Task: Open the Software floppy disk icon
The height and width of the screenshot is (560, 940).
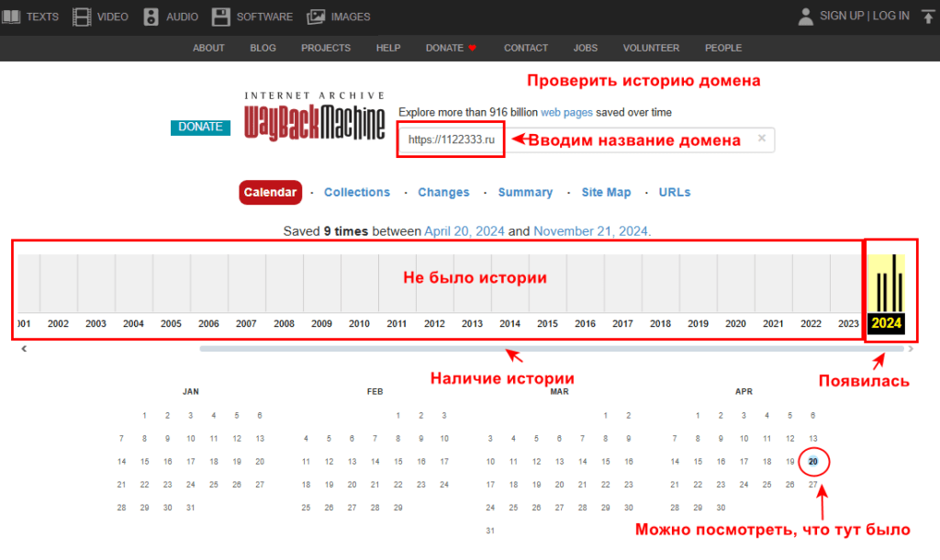Action: [x=220, y=17]
